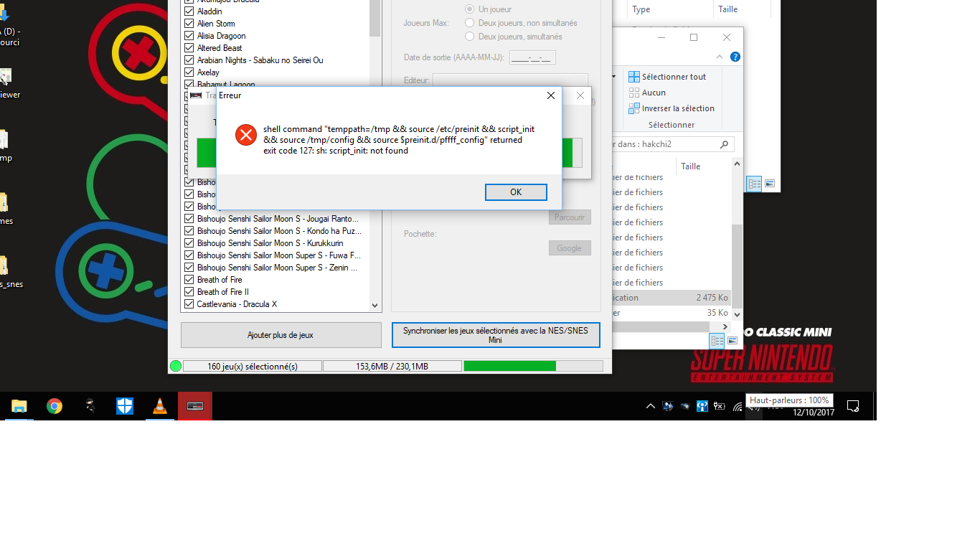Collapse the Explorer ribbon with the chevron

pyautogui.click(x=720, y=57)
